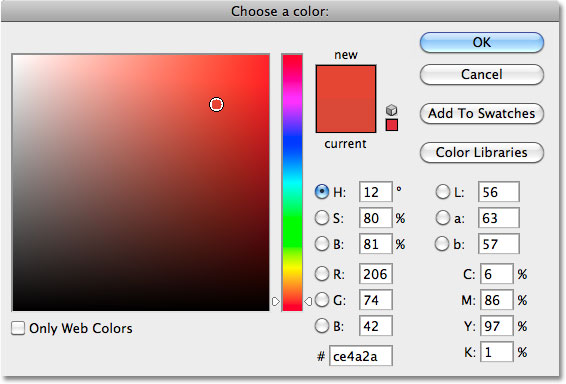Click the new color preview swatch
Screen dimensions: 566x384
click(346, 82)
